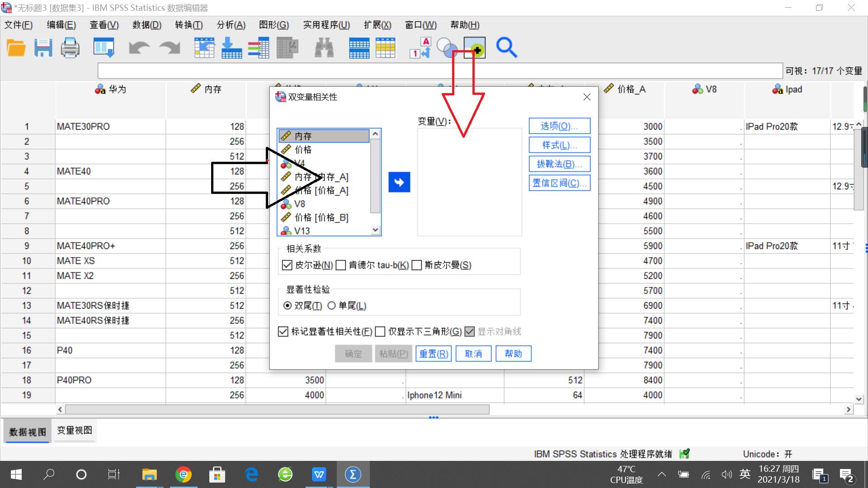Toggle value labels icon
The height and width of the screenshot is (488, 868).
pos(420,48)
